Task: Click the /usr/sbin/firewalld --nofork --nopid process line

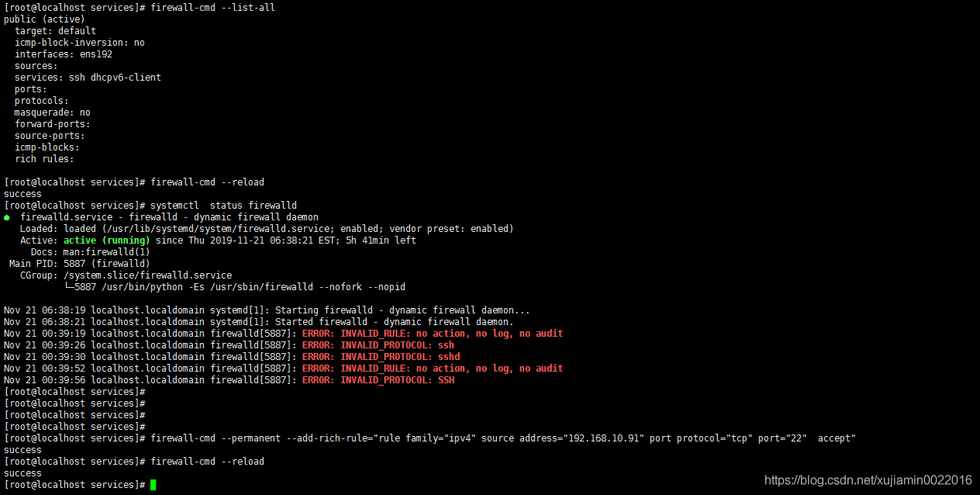Action: tap(236, 287)
